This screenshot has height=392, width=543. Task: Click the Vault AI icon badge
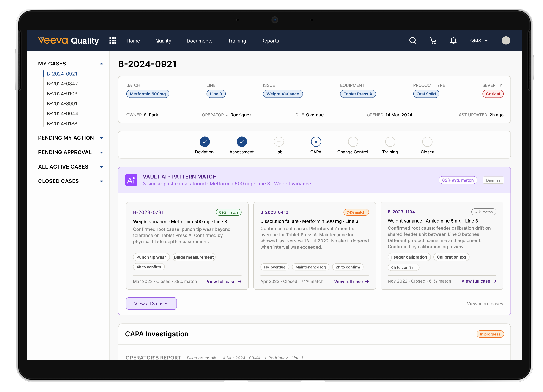pos(131,180)
